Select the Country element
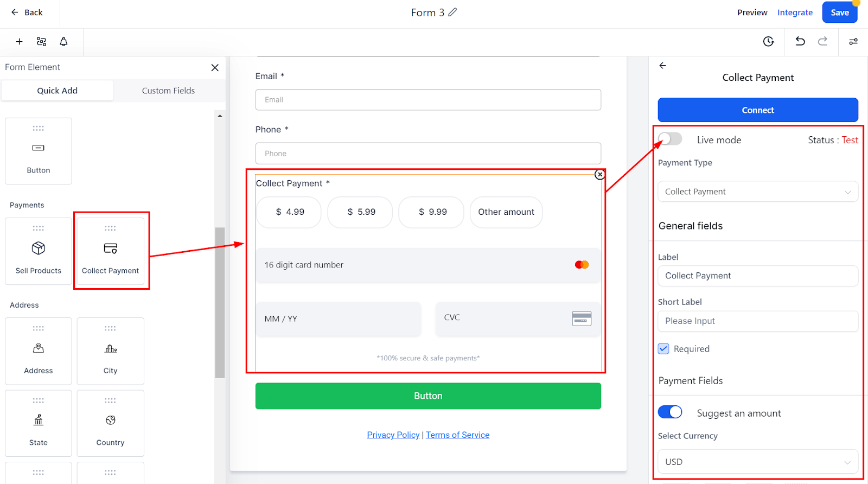 point(111,423)
